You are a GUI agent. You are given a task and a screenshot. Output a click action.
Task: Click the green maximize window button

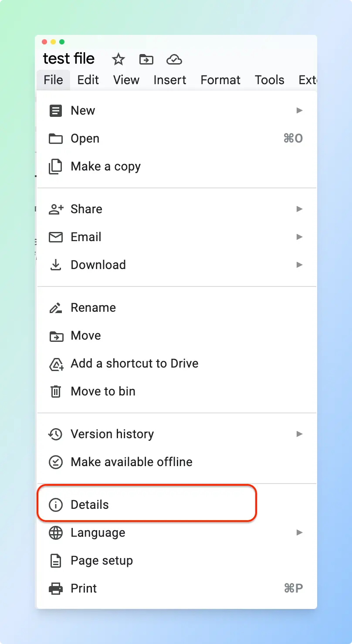point(62,42)
